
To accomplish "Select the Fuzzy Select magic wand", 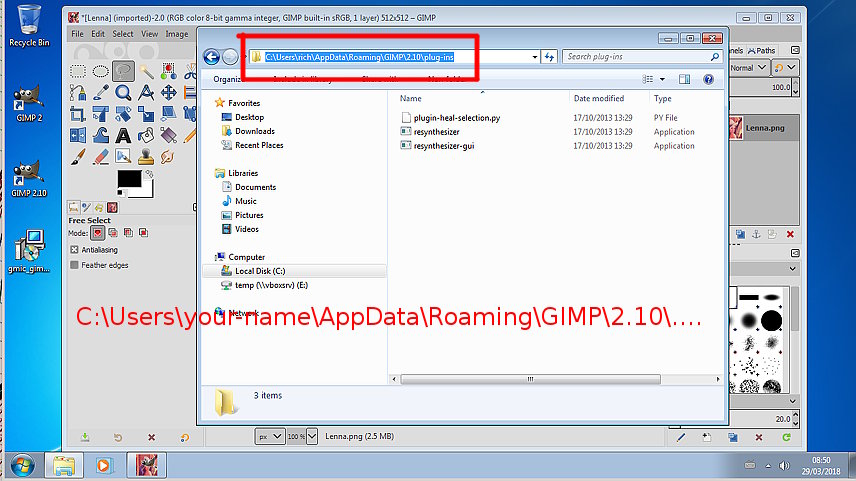I will [146, 72].
